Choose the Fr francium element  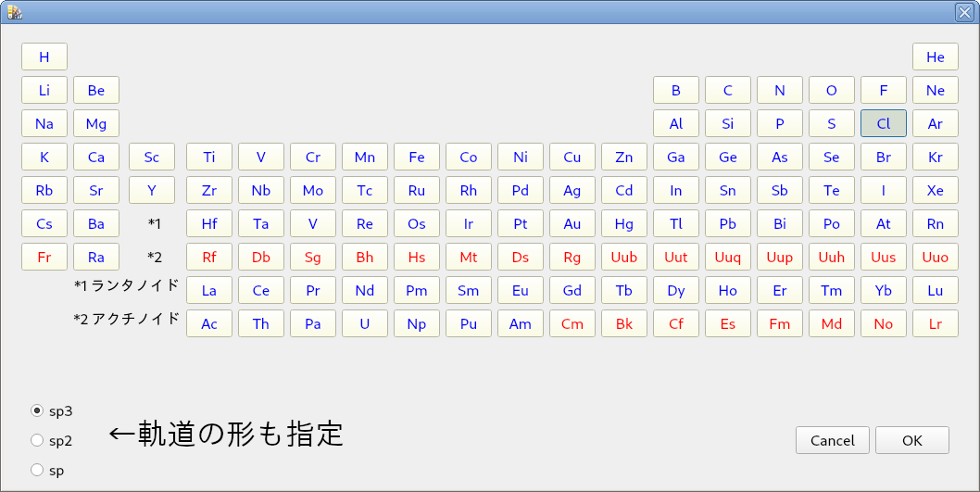pyautogui.click(x=44, y=257)
